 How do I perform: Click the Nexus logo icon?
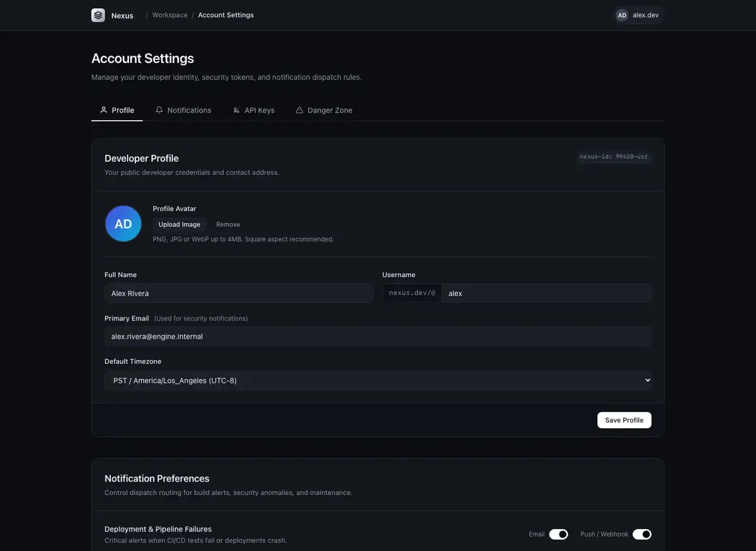[98, 15]
